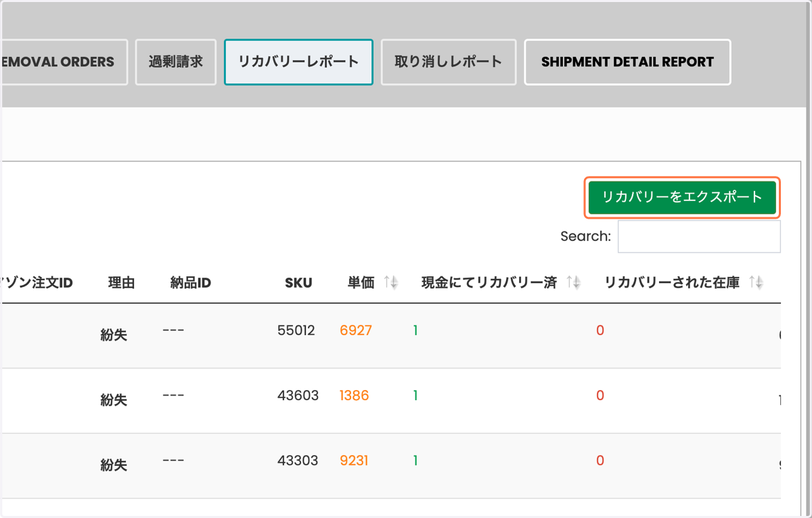Click the Search label
This screenshot has height=518, width=812.
pos(585,236)
